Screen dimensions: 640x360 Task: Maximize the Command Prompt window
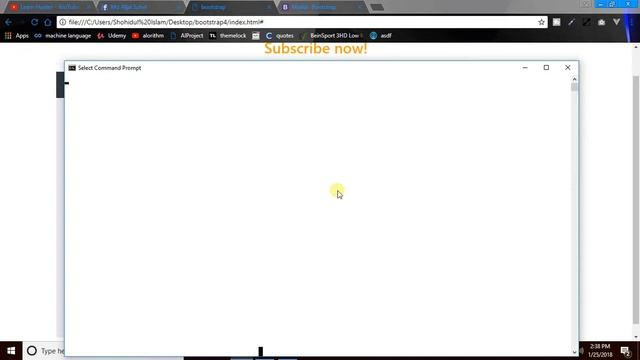pos(546,68)
